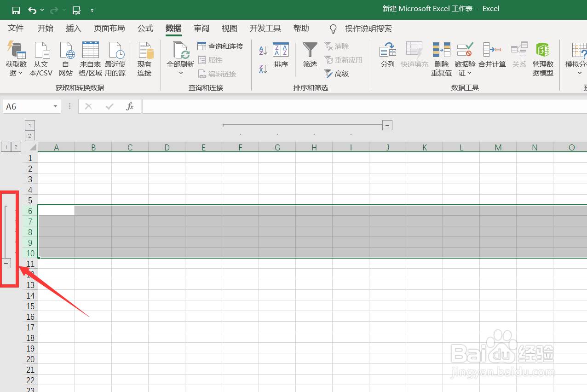The width and height of the screenshot is (587, 392).
Task: Open the 帮助 tab
Action: point(301,29)
